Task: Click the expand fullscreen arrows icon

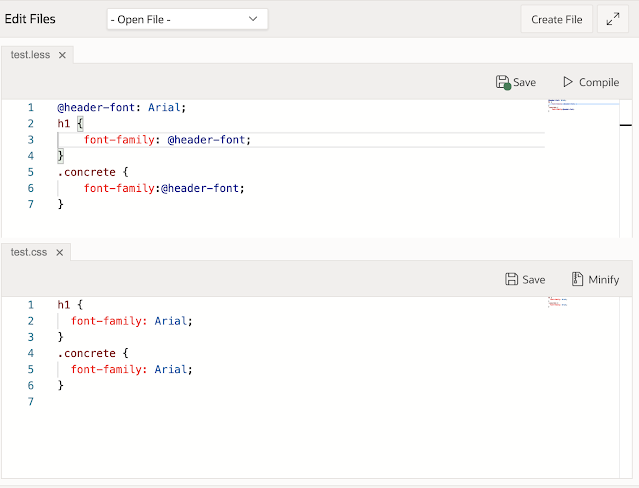Action: pyautogui.click(x=612, y=19)
